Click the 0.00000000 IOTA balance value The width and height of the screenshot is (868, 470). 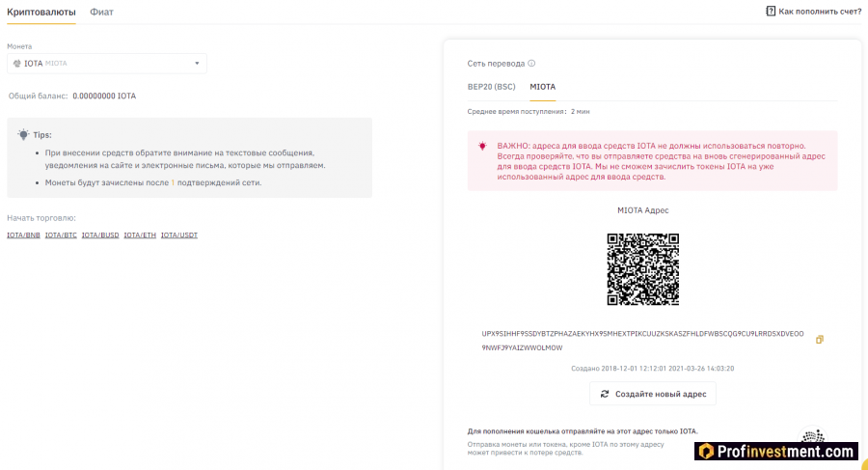click(x=104, y=96)
